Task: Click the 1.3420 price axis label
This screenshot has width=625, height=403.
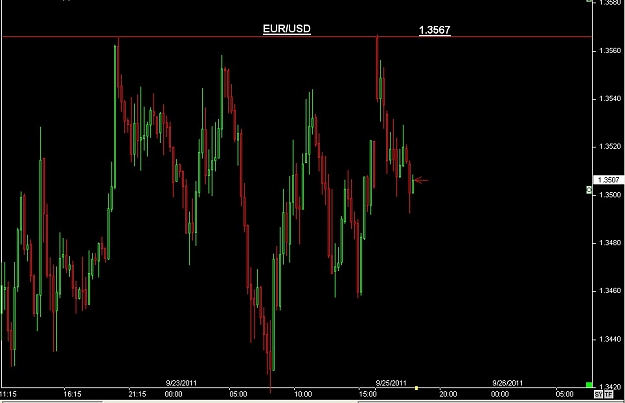Action: 610,387
